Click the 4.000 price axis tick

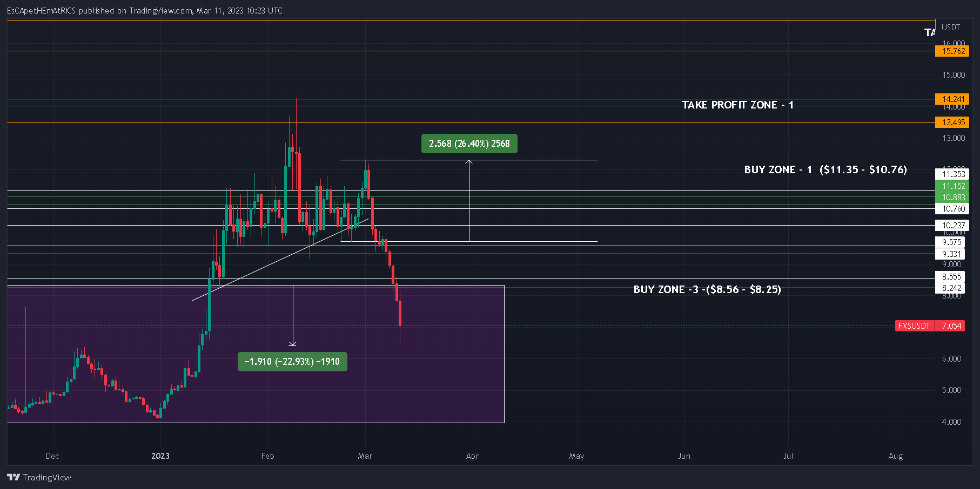coord(952,422)
